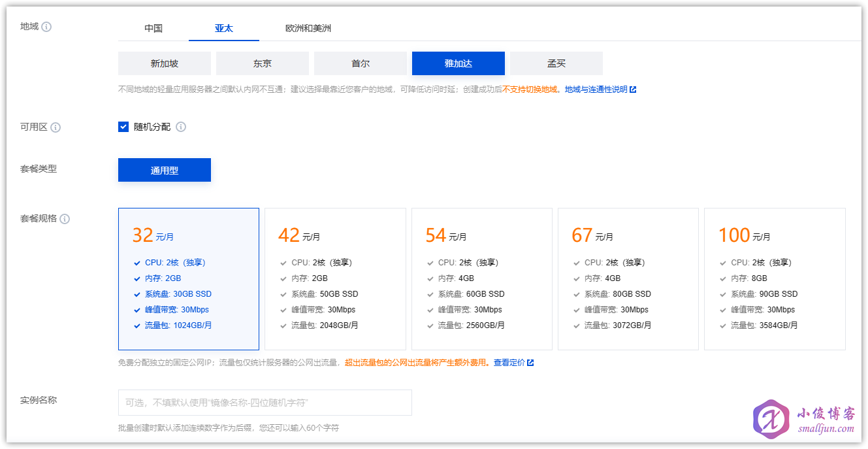The height and width of the screenshot is (449, 868).
Task: Switch to the 亚太 region tab
Action: [x=224, y=29]
